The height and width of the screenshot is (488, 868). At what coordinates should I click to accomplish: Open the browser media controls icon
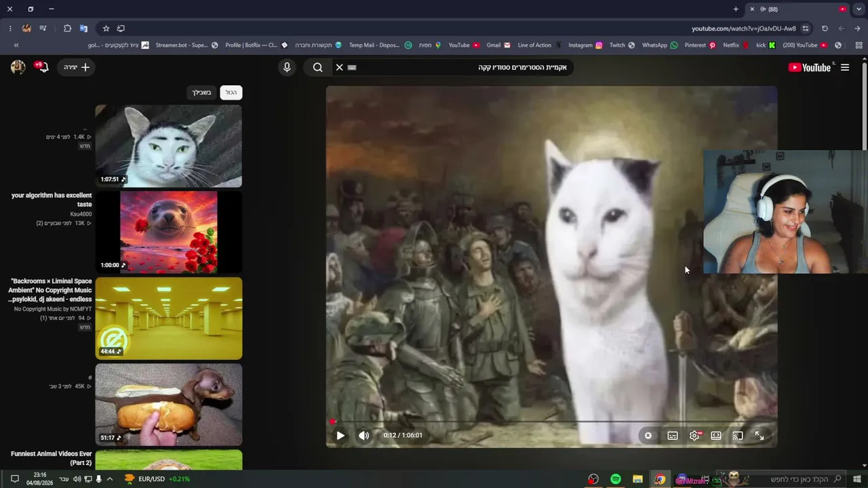pos(43,28)
